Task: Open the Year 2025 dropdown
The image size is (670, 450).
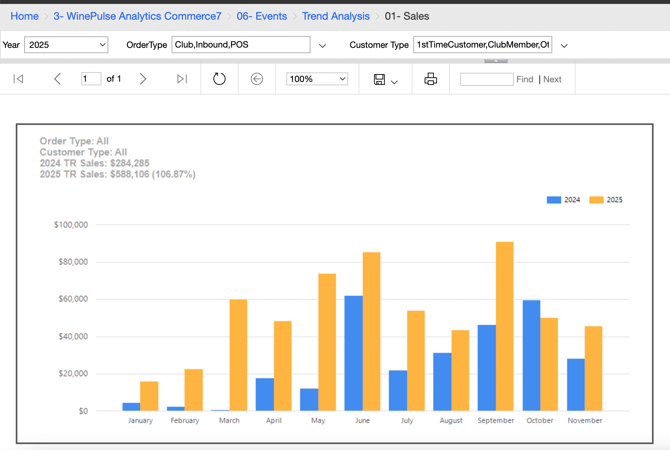Action: [66, 45]
